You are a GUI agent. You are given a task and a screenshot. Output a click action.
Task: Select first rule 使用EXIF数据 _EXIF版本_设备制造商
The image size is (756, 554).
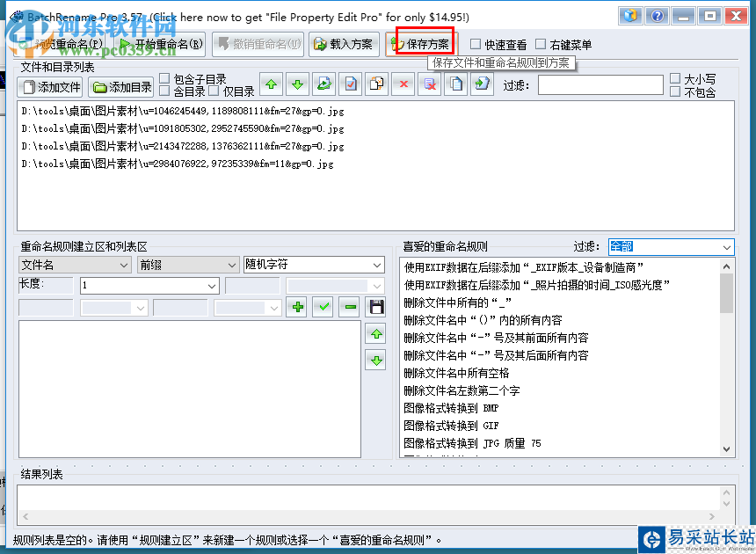click(524, 267)
